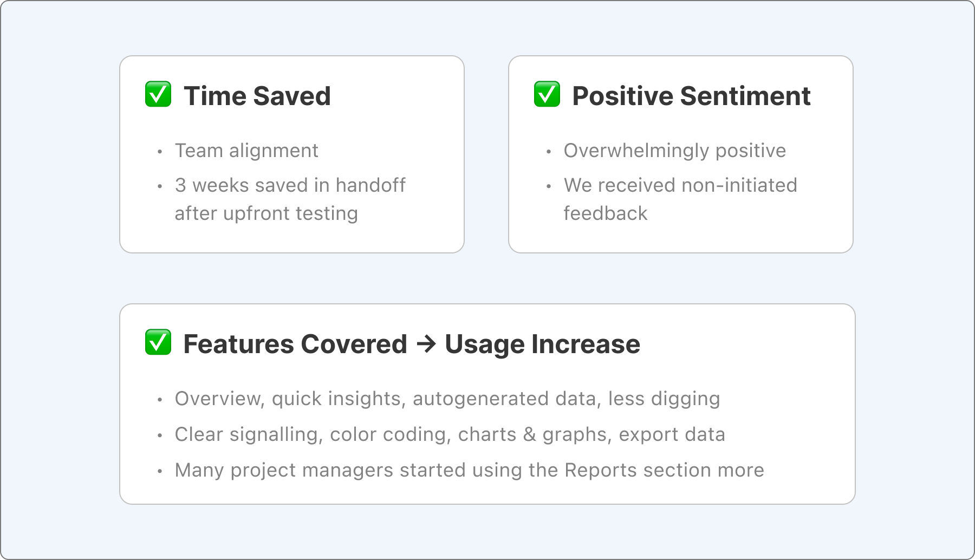
Task: Click the 3 weeks saved in handoff line
Action: pos(290,185)
